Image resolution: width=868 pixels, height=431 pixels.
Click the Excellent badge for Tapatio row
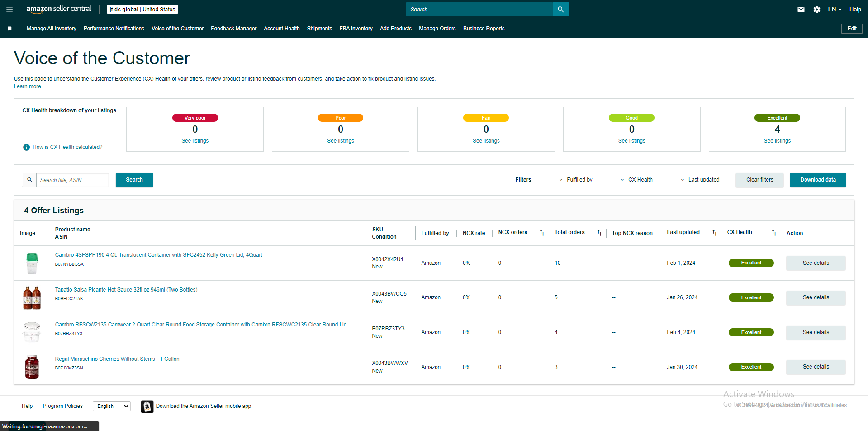[751, 297]
